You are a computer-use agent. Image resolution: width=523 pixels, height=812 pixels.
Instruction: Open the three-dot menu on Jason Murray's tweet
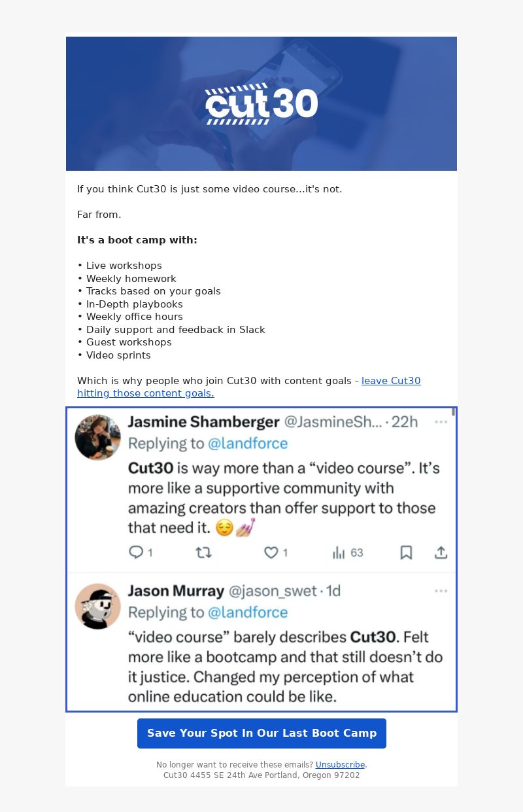(x=441, y=591)
